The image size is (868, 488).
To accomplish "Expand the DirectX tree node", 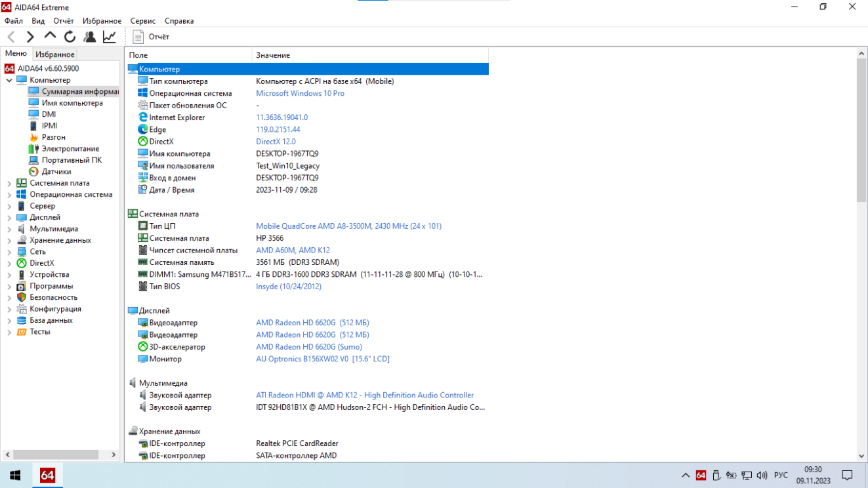I will [x=9, y=263].
